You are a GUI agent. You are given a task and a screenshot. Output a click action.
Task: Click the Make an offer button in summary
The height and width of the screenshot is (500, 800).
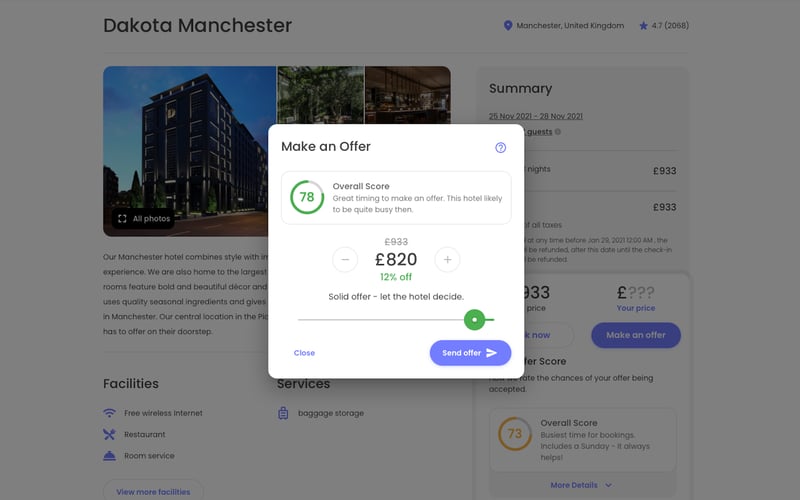point(636,335)
